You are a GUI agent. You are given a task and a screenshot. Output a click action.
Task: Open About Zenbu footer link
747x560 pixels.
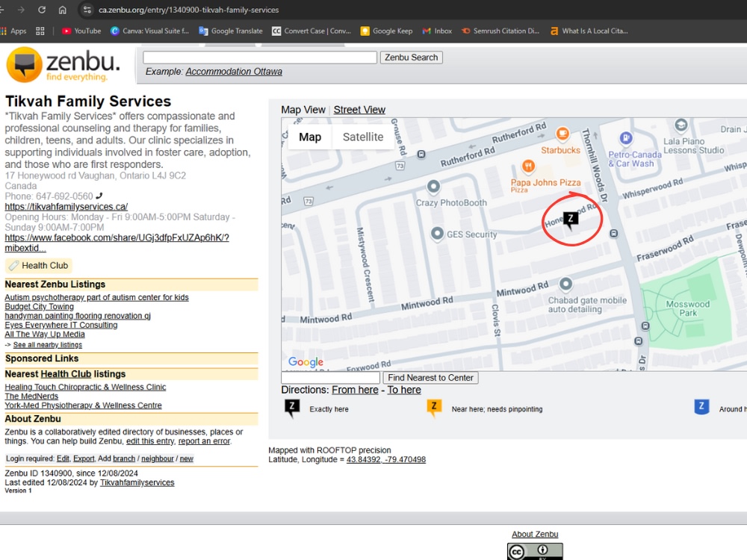pos(535,535)
